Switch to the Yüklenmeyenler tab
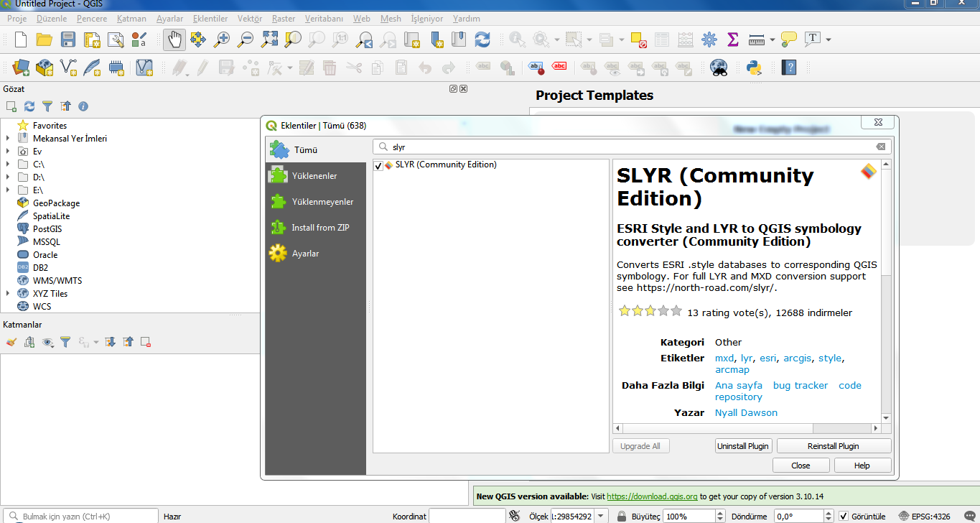 click(315, 202)
